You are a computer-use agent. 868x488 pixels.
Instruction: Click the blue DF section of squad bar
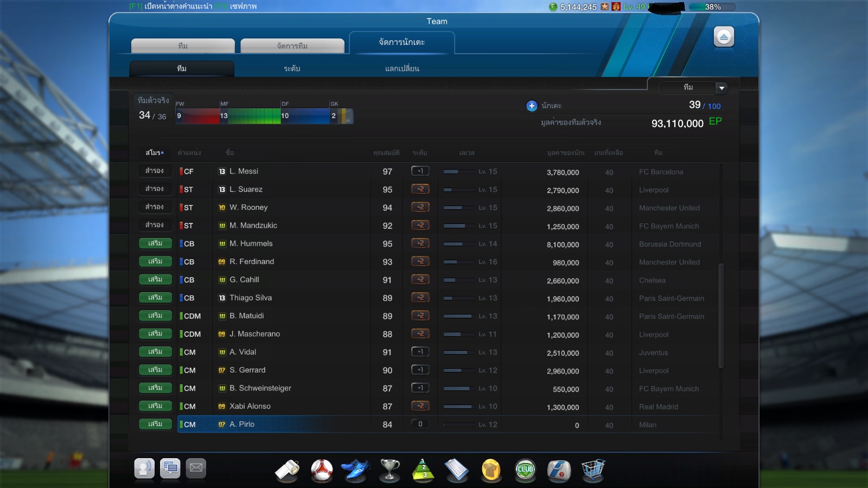coord(305,116)
